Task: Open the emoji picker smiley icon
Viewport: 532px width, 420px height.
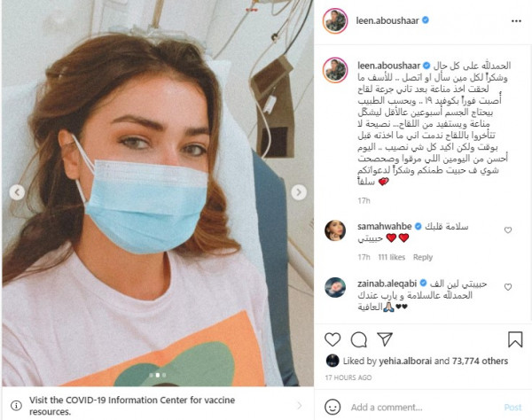Action: click(332, 407)
